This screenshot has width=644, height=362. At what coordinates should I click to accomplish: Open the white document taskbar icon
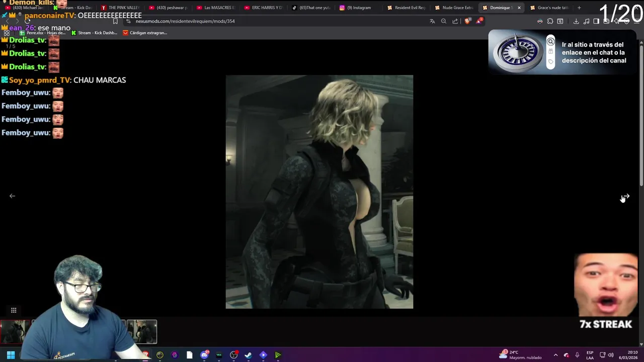189,355
